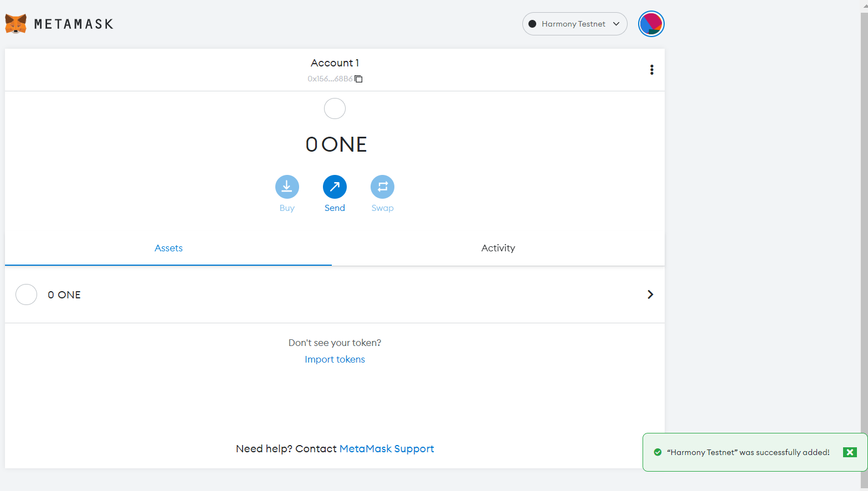Click the MetaMask fox logo

point(16,24)
